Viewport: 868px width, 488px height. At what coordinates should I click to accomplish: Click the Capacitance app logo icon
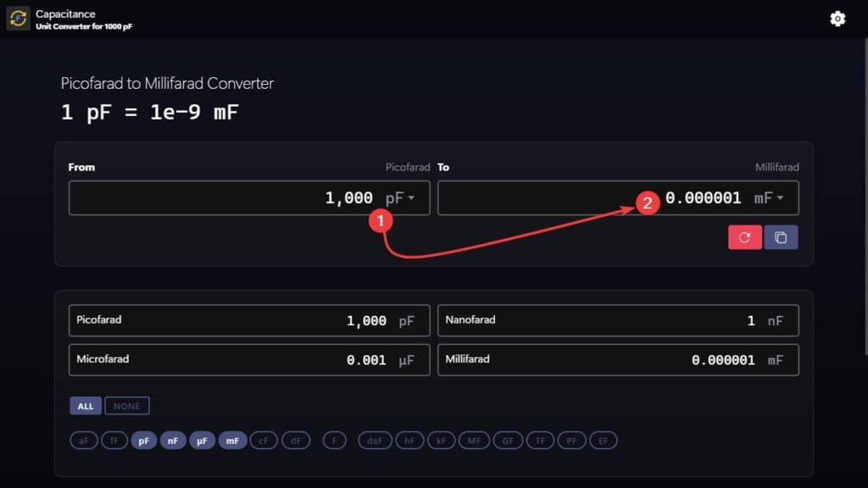tap(18, 18)
